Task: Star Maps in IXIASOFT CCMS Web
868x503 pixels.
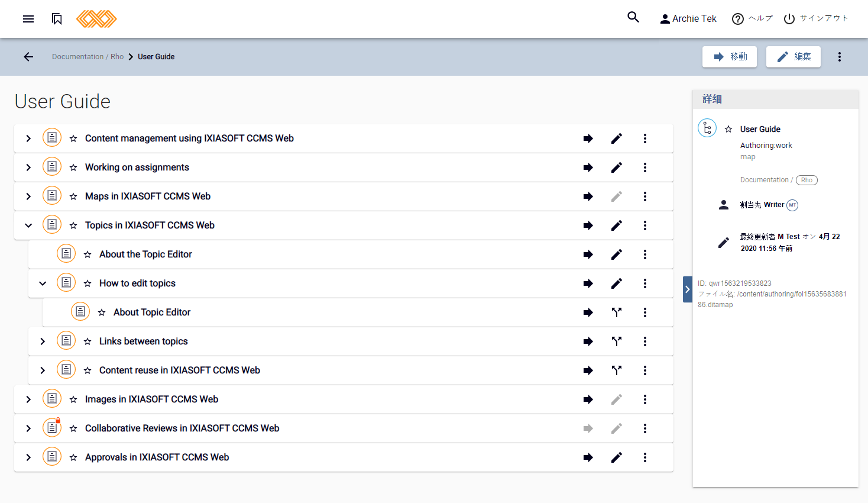Action: 73,196
